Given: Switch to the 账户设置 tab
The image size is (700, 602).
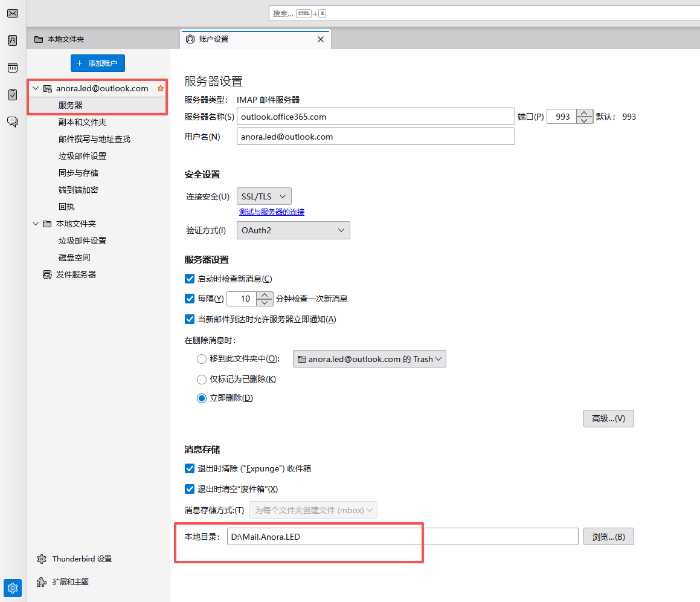Looking at the screenshot, I should 255,39.
